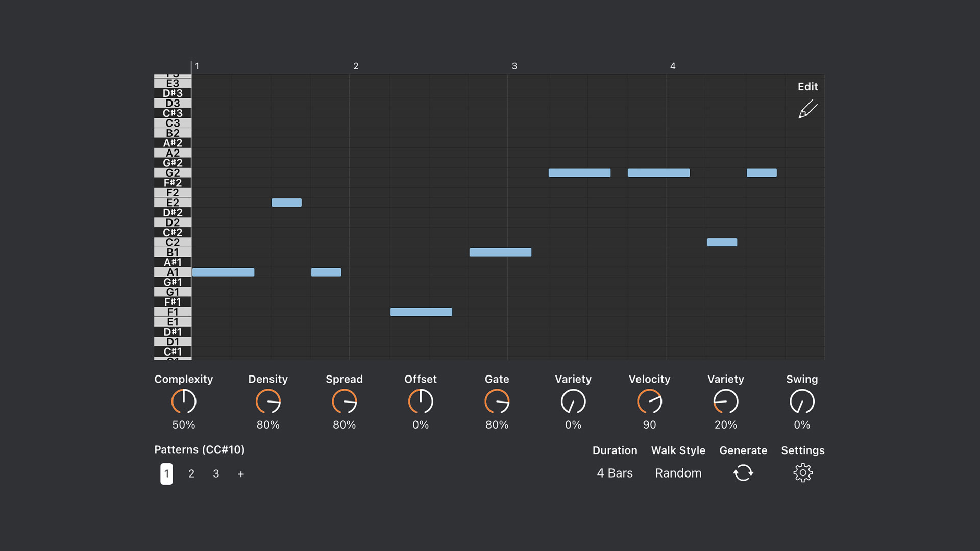Click bar 3 marker in the ruler
Screen dimensions: 980x551
point(514,66)
